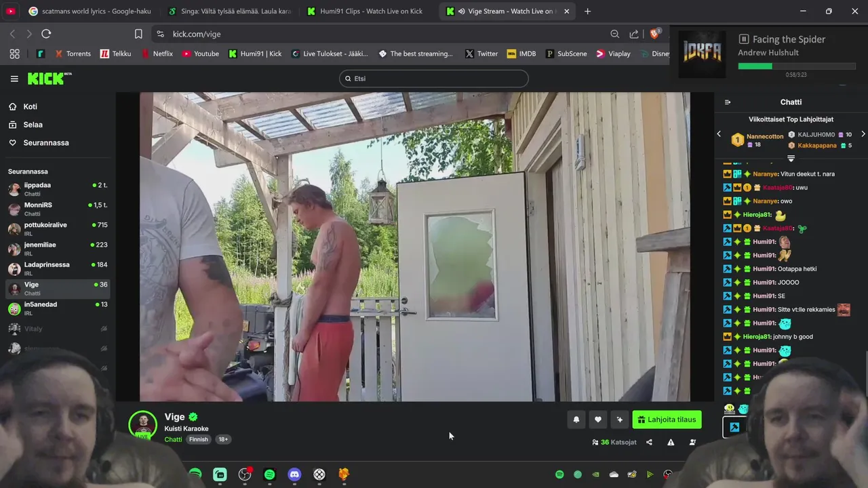This screenshot has height=488, width=868.
Task: Open IMDB bookmark
Action: (x=521, y=54)
